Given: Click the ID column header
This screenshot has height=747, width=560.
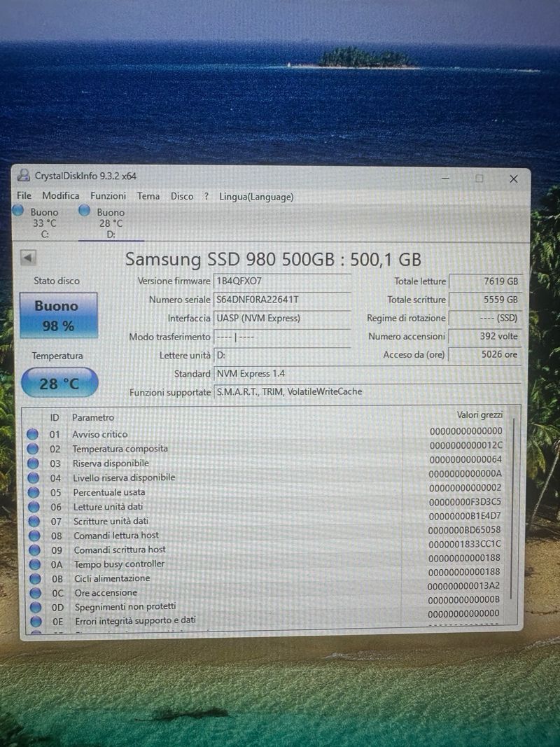Looking at the screenshot, I should click(55, 417).
